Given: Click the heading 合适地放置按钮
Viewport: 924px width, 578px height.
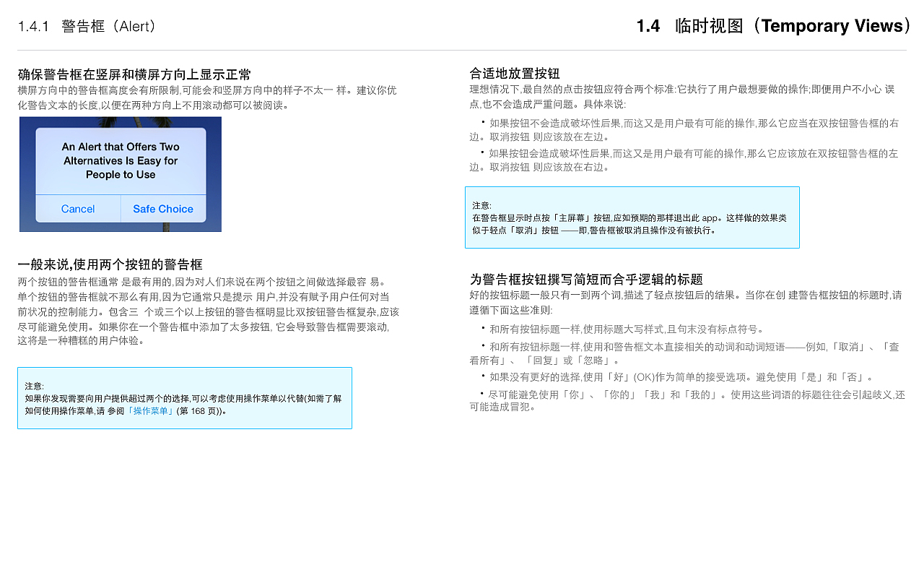Looking at the screenshot, I should 515,74.
